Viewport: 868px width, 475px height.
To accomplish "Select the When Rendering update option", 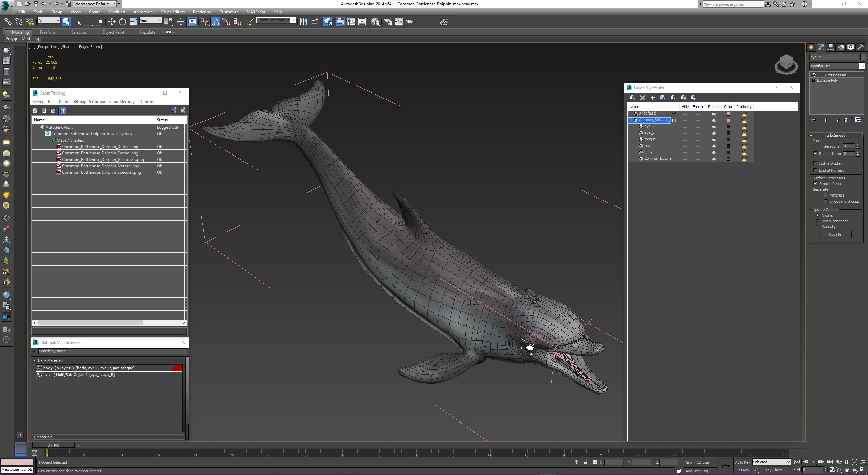I will pos(817,221).
